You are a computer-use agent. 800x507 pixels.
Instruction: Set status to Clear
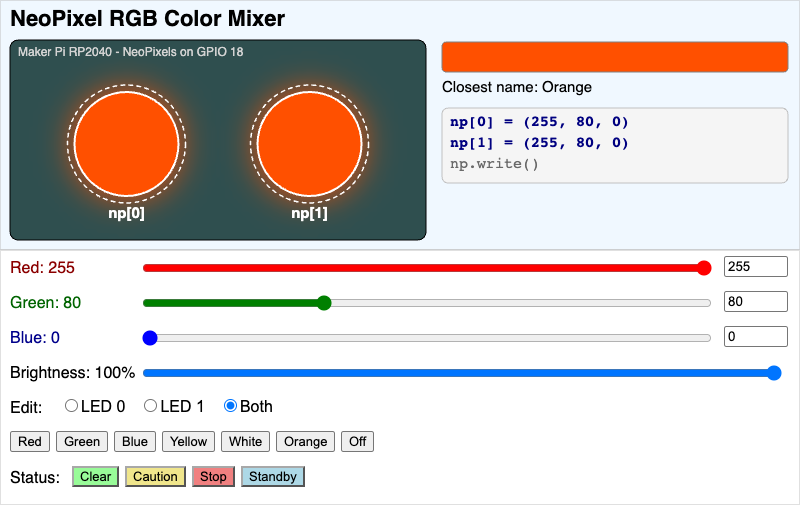[95, 477]
